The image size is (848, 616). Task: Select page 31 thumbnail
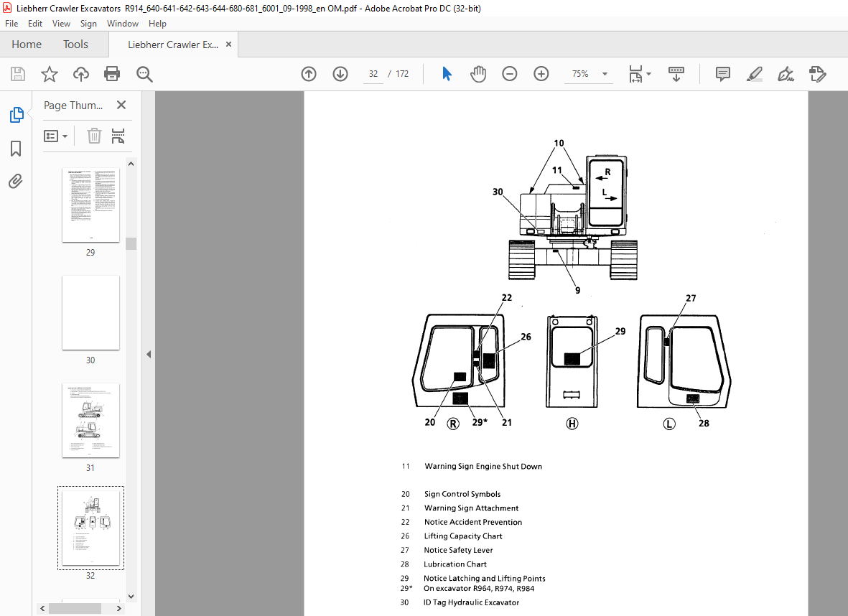click(91, 420)
